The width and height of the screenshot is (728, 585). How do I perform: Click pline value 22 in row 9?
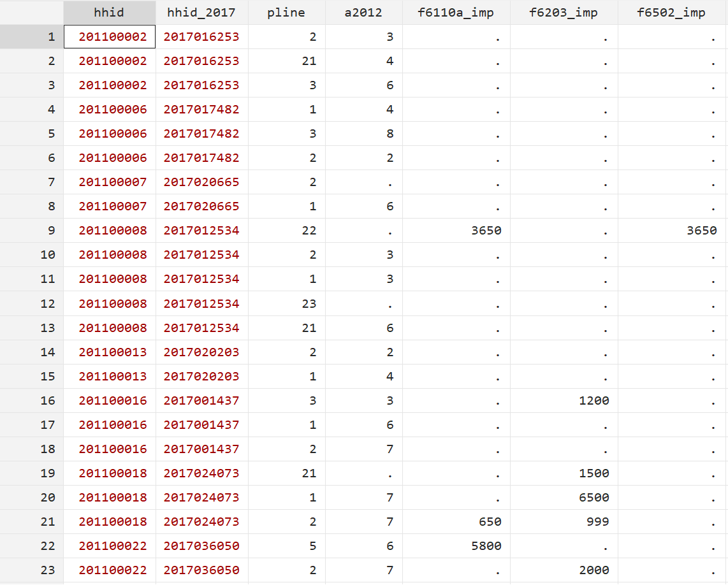(286, 230)
